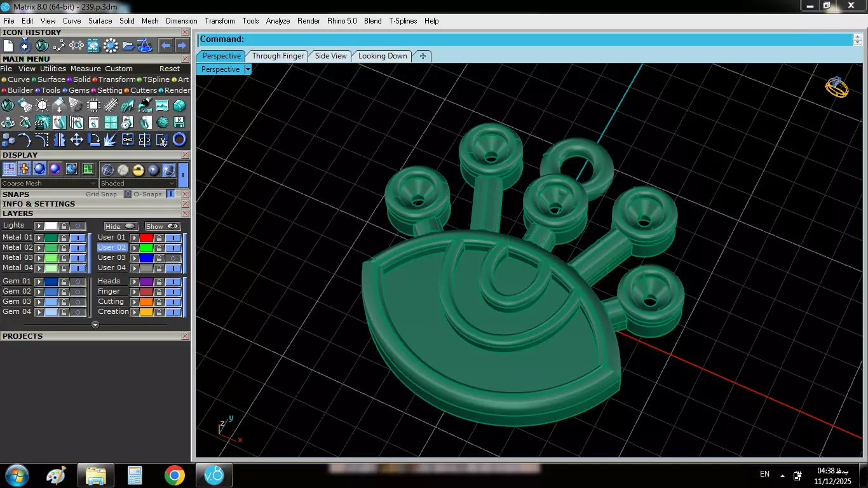
Task: Open Chrome from the Windows taskbar
Action: pyautogui.click(x=174, y=475)
